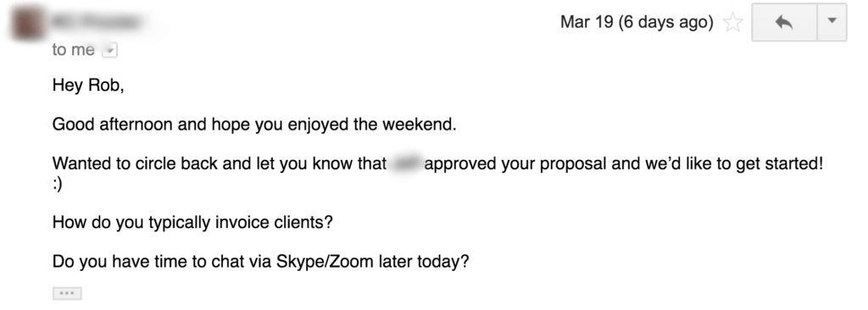868x310 pixels.
Task: Star this email message
Action: coord(732,23)
